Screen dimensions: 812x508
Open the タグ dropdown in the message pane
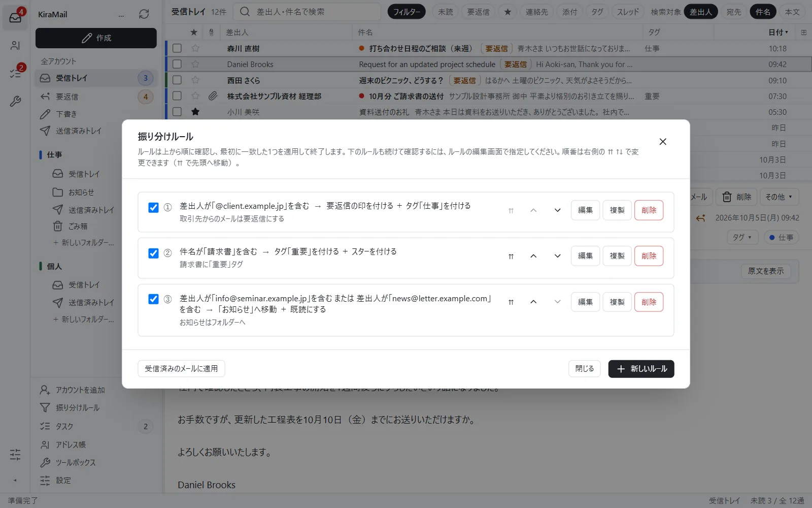[742, 237]
